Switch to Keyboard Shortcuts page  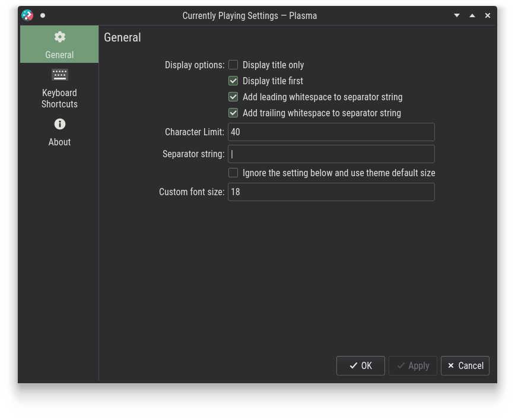[x=59, y=89]
